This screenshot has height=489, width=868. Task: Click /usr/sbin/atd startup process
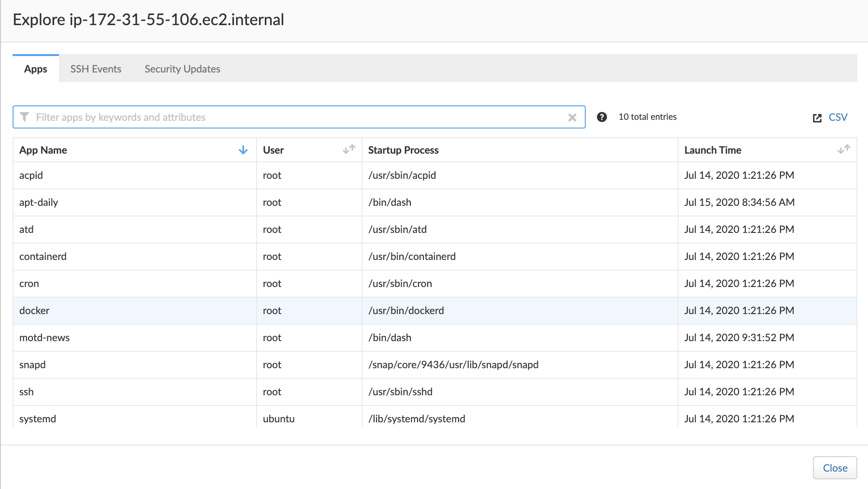point(397,230)
